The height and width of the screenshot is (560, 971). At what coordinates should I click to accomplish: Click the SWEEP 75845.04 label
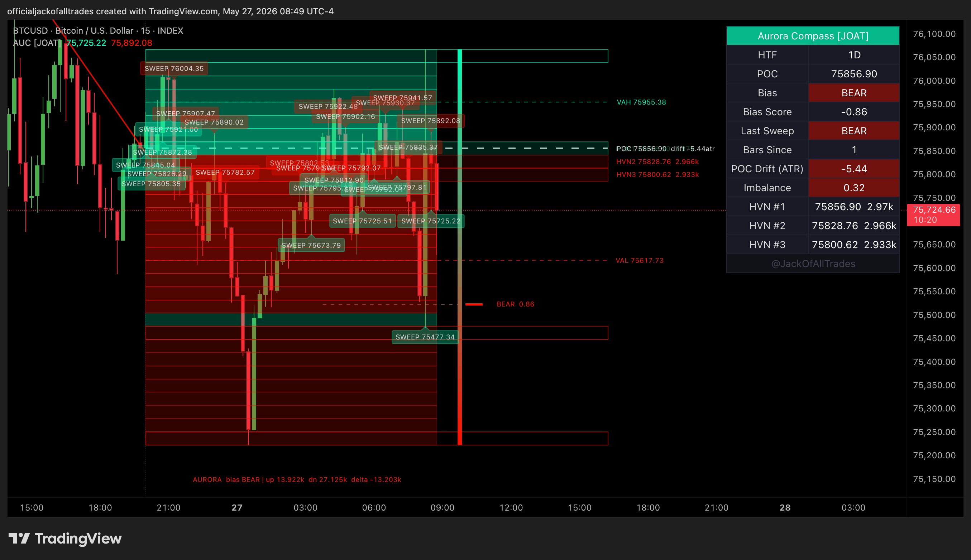145,165
